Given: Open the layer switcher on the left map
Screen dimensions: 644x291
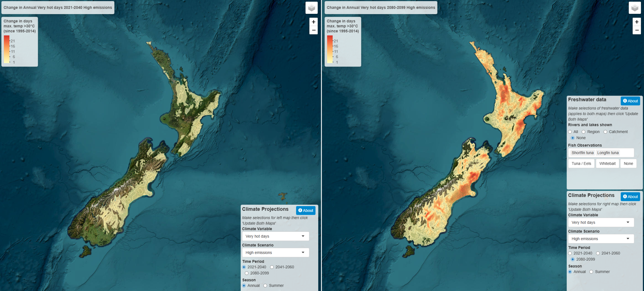Looking at the screenshot, I should point(312,8).
